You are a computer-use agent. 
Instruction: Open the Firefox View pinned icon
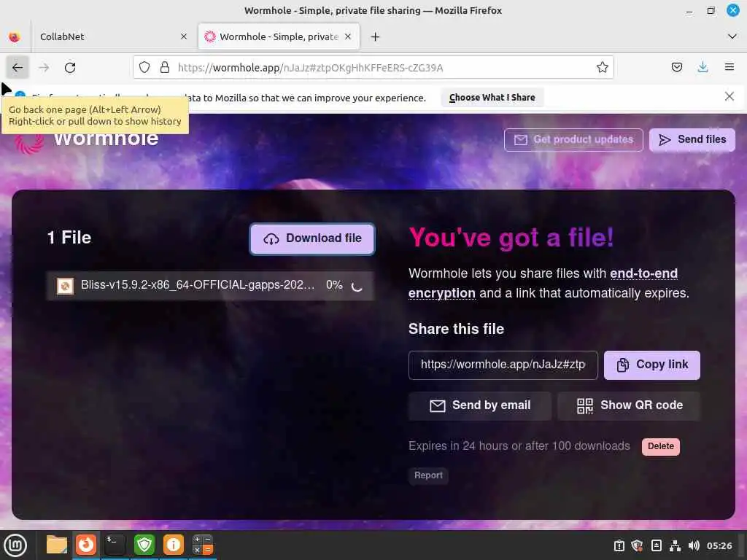[x=15, y=36]
